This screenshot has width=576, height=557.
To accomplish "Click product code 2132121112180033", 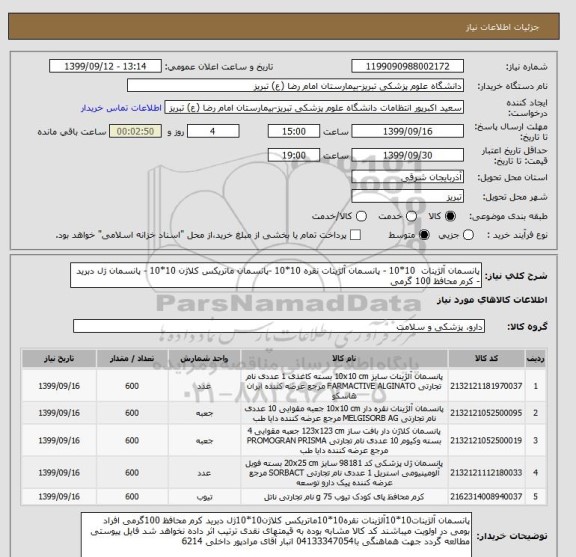I will 486,472.
